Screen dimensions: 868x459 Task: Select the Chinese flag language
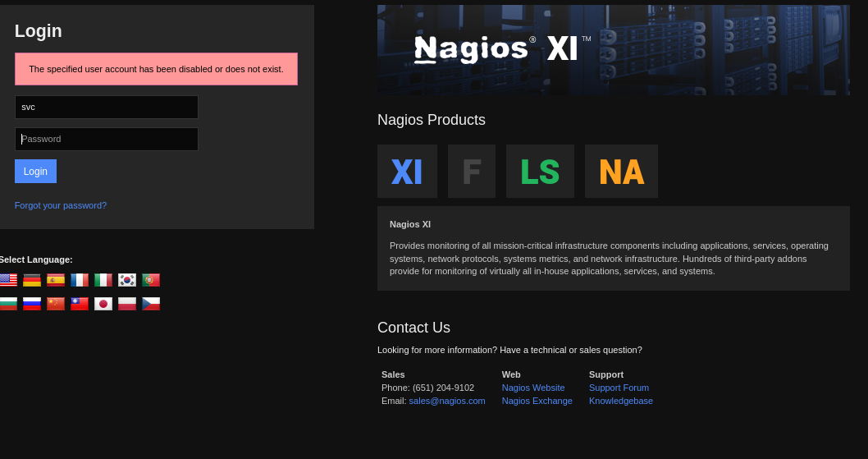click(56, 304)
